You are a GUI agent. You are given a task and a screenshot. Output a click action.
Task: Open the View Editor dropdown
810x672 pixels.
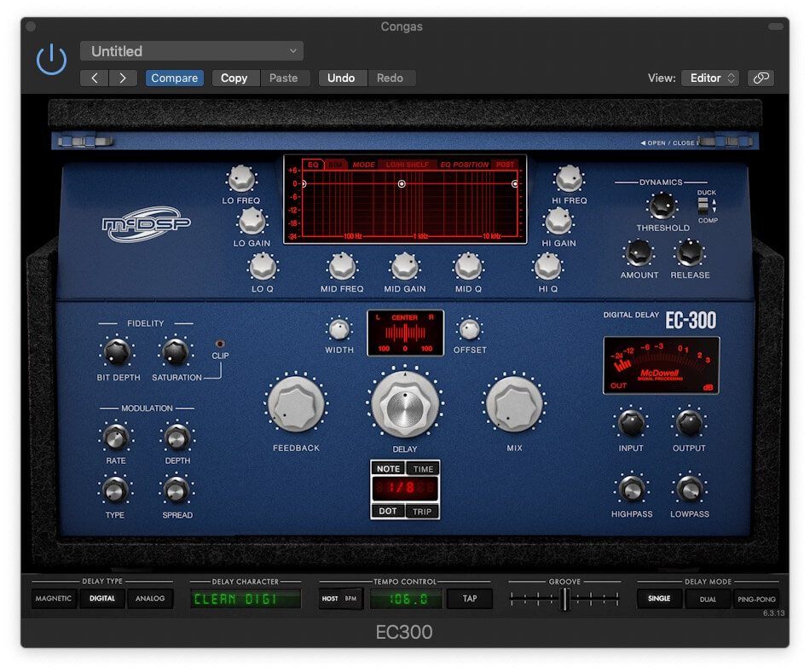(710, 78)
